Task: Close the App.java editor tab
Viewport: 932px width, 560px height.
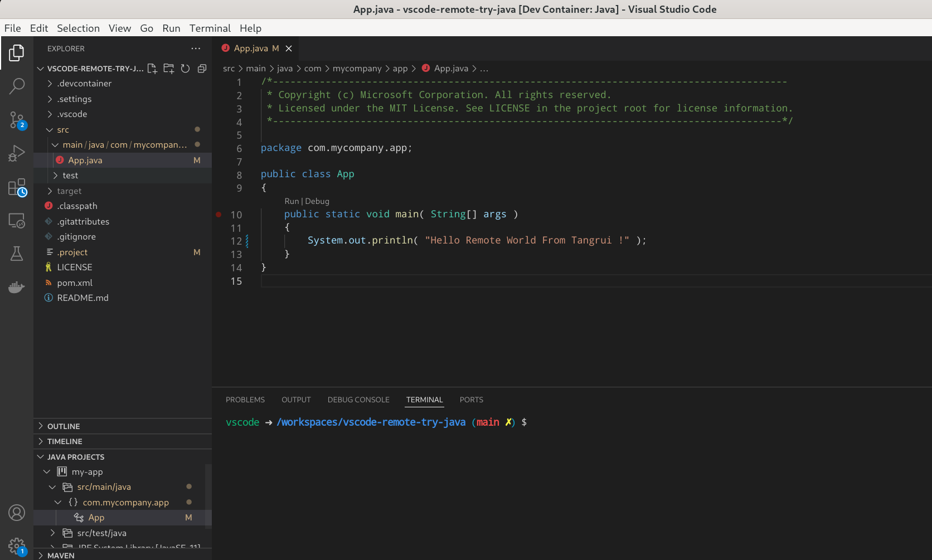Action: (x=289, y=48)
